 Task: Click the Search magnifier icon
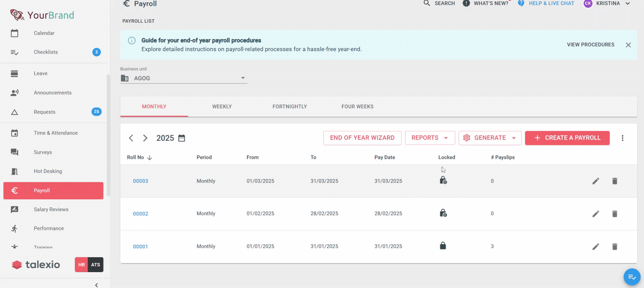[x=427, y=3]
